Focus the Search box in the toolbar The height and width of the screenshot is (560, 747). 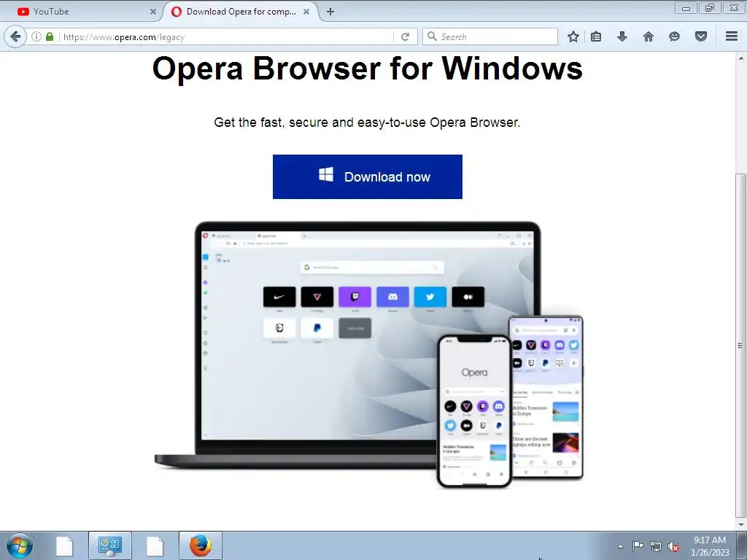[490, 36]
